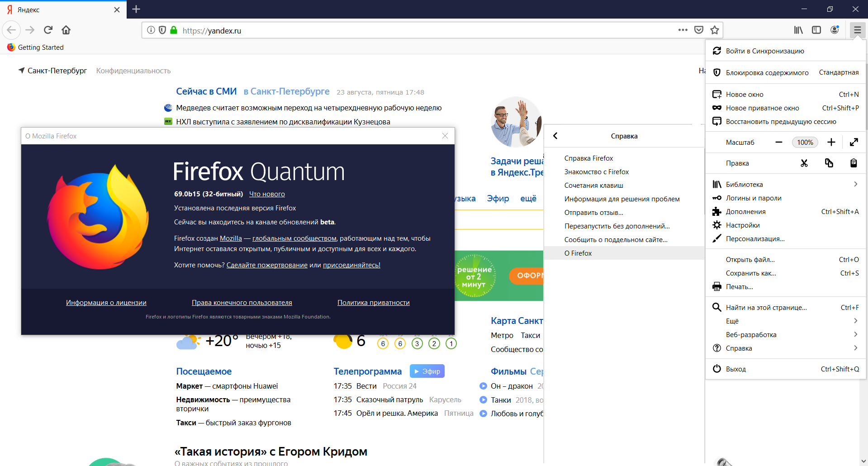This screenshot has width=868, height=466.
Task: Close the hamburger application menu
Action: [857, 30]
